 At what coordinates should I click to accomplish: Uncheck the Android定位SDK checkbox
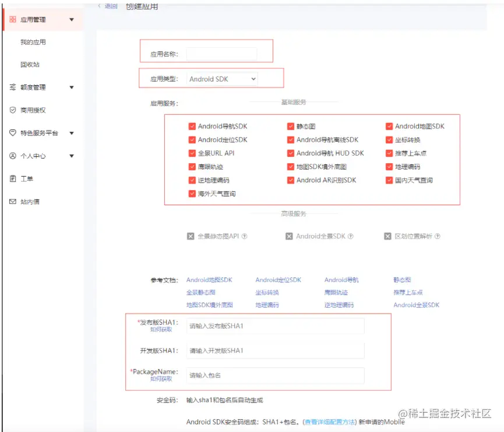coord(192,139)
